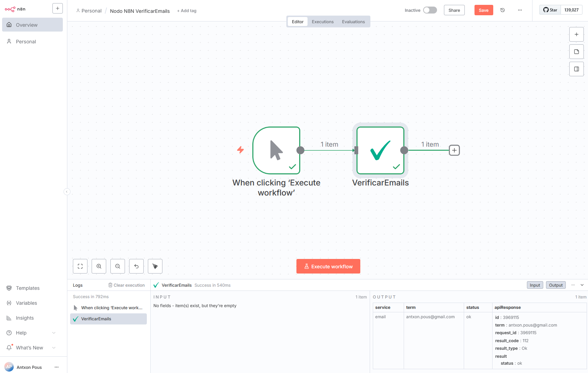The image size is (588, 373).
Task: Click the What's New bell icon
Action: tap(9, 348)
